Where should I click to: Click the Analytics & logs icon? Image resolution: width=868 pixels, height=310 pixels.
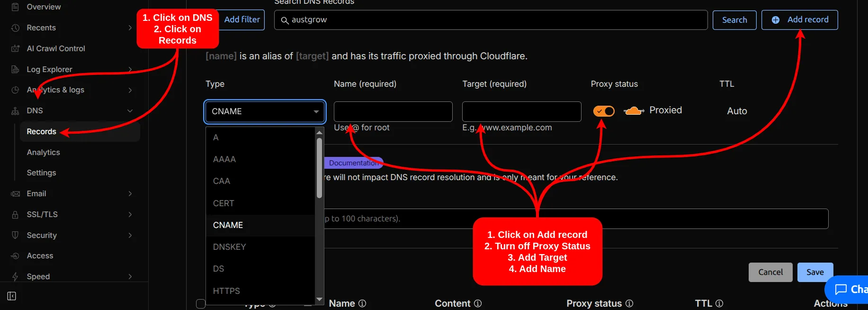15,90
